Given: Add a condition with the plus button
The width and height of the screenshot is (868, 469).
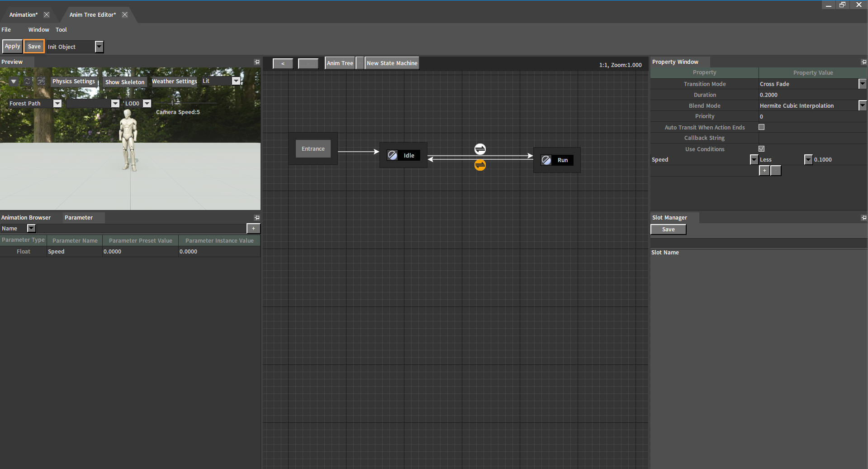Looking at the screenshot, I should pos(764,171).
